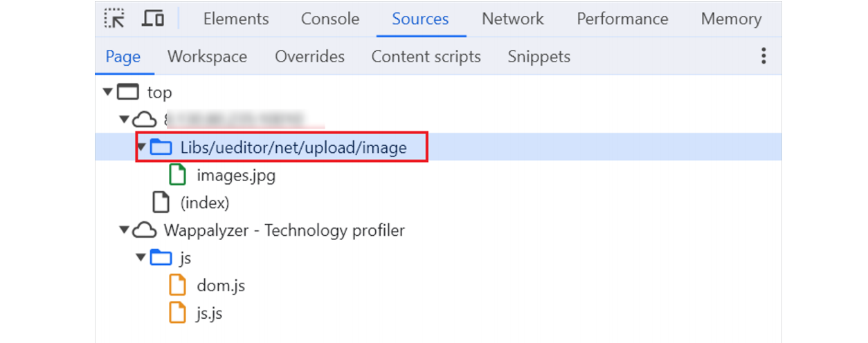Toggle the device toolbar icon

[153, 19]
